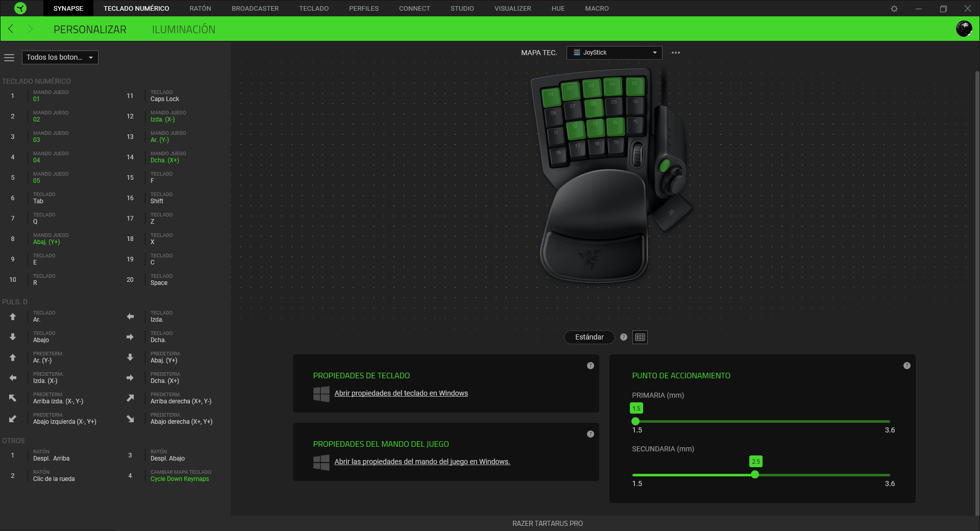Select D-pad left arrow Teclado Izda.

pos(130,317)
